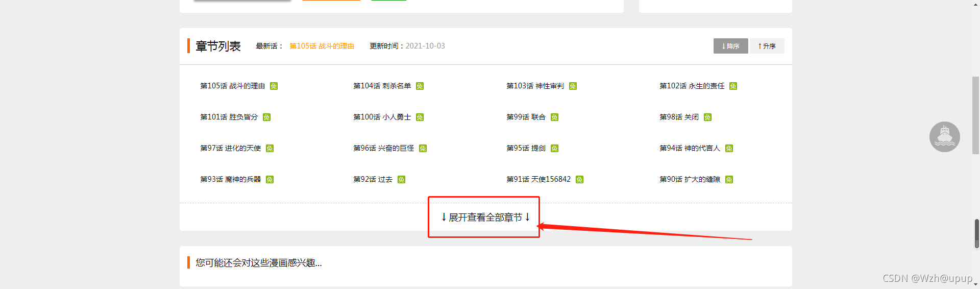Click the free badge beside 第99话 联合
Image resolution: width=980 pixels, height=289 pixels.
click(x=554, y=117)
